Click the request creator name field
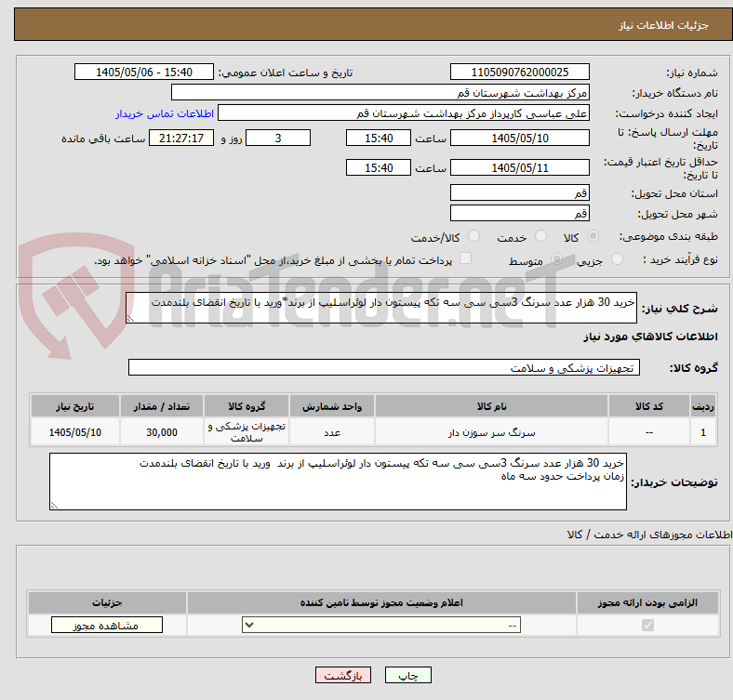Screen dimensions: 733x700 pyautogui.click(x=404, y=113)
